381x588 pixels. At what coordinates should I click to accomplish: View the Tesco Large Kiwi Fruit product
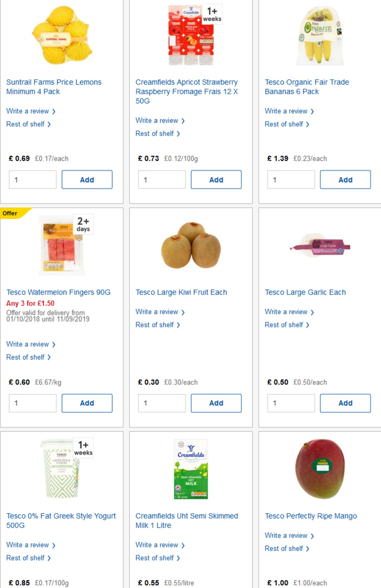click(x=181, y=292)
